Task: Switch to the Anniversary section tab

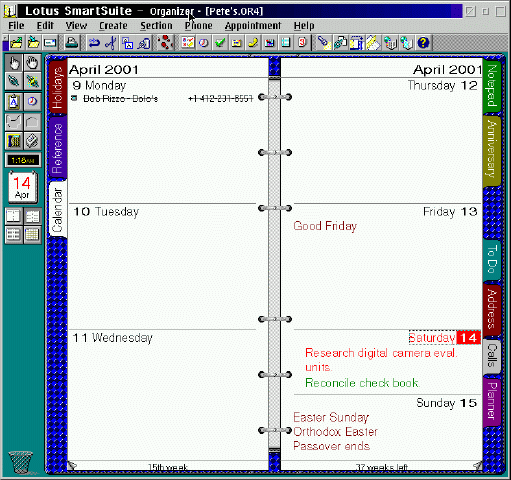Action: click(x=492, y=150)
